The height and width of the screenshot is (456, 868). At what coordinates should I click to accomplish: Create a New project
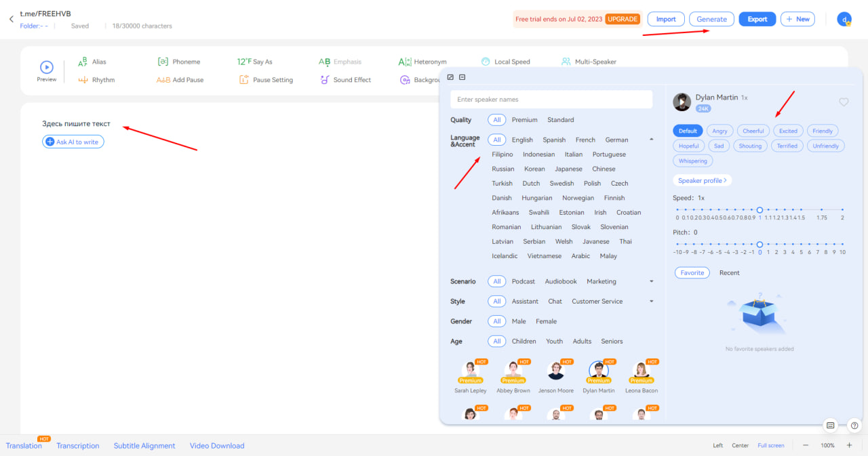(x=798, y=19)
